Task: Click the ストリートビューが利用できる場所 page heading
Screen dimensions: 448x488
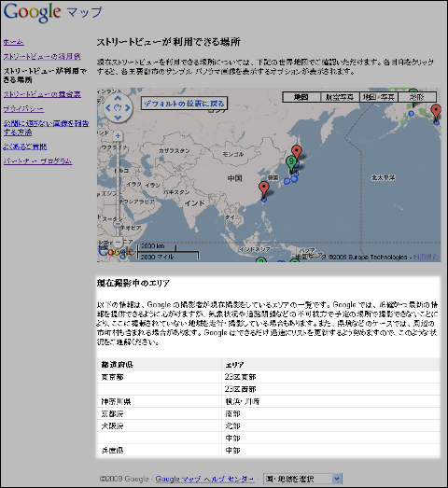Action: pyautogui.click(x=168, y=42)
